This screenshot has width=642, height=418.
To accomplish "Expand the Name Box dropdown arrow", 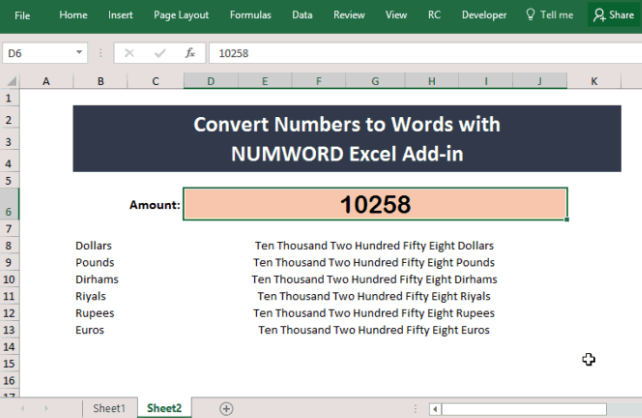I will click(x=79, y=52).
